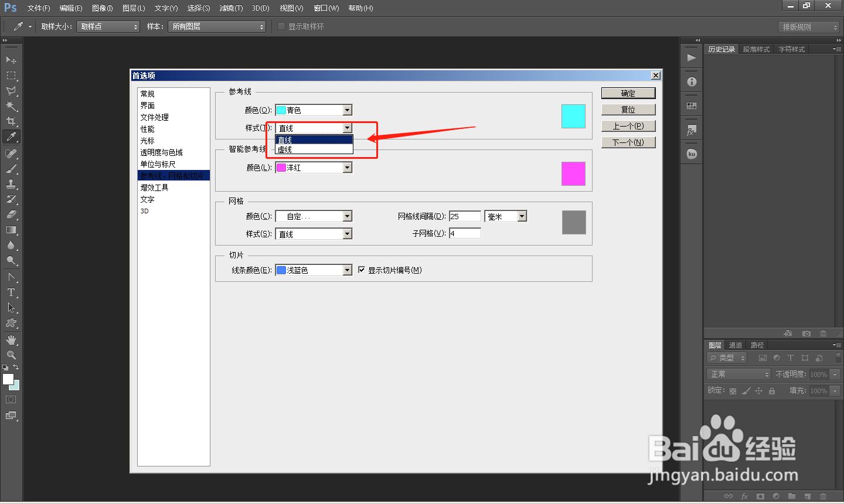Select the Eraser tool
This screenshot has height=504, width=844.
point(11,214)
